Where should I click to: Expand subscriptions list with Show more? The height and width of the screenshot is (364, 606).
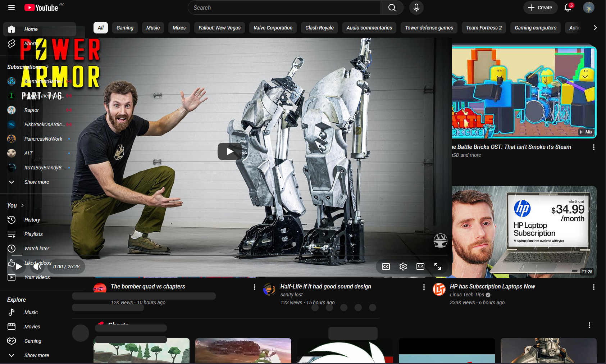point(36,182)
